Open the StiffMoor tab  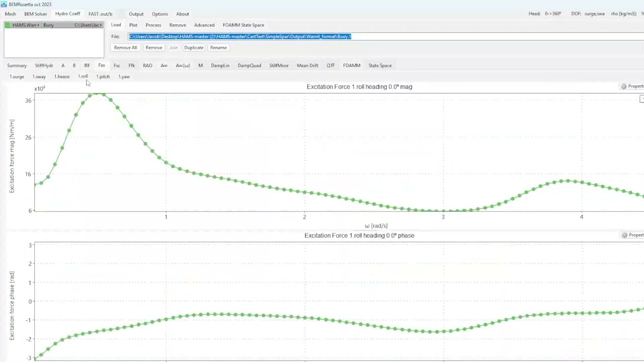(279, 66)
